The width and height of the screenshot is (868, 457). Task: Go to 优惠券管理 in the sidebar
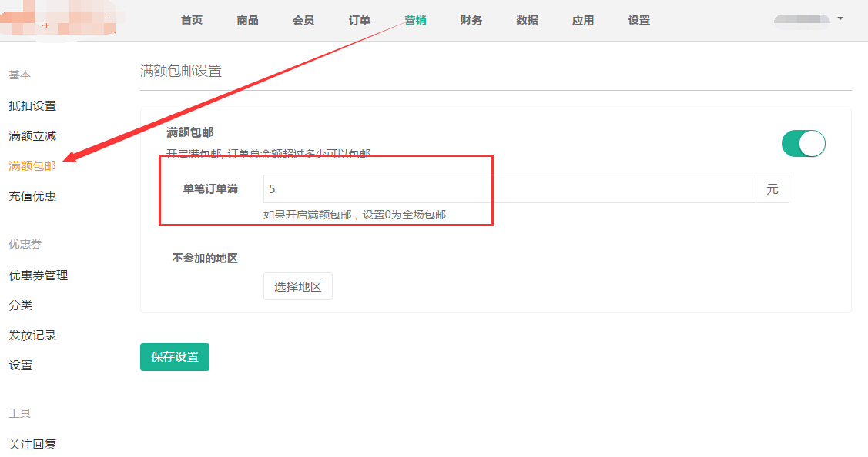click(x=39, y=275)
